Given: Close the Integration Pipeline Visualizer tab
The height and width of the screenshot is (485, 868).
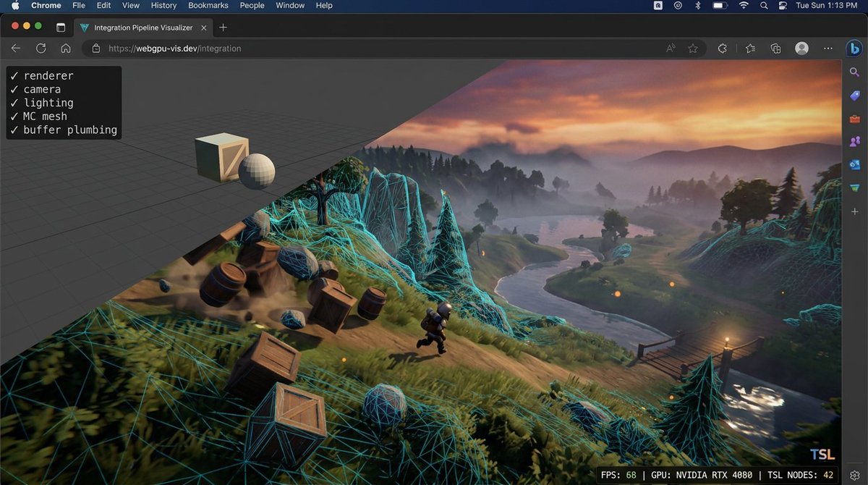Looking at the screenshot, I should tap(203, 28).
